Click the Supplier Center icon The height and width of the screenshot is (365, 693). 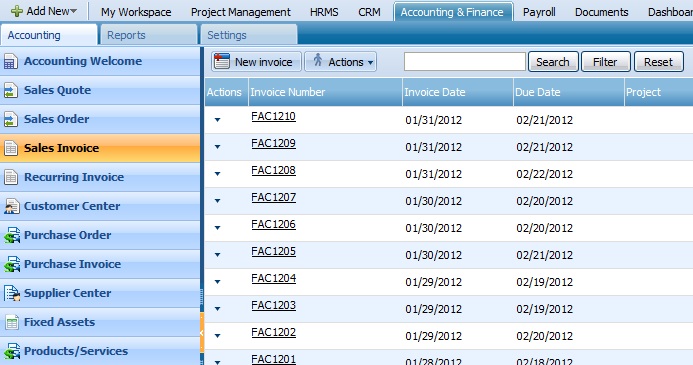[12, 293]
